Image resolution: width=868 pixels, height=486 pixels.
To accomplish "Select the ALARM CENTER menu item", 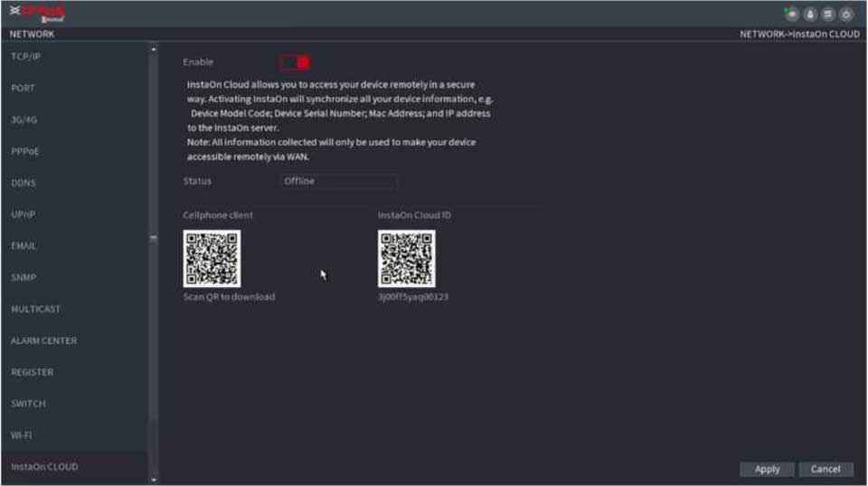I will [43, 341].
